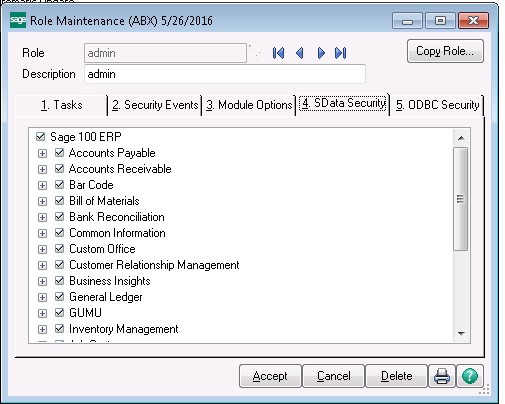
Task: Toggle the General Ledger checkbox
Action: click(59, 297)
